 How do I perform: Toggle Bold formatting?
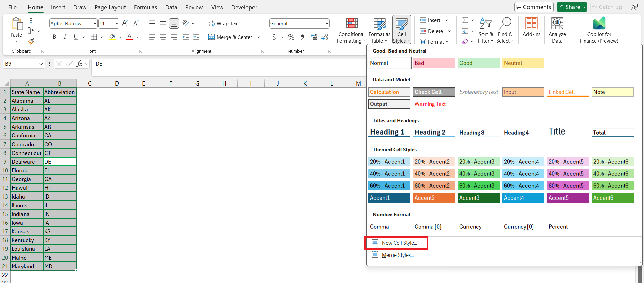[54, 37]
